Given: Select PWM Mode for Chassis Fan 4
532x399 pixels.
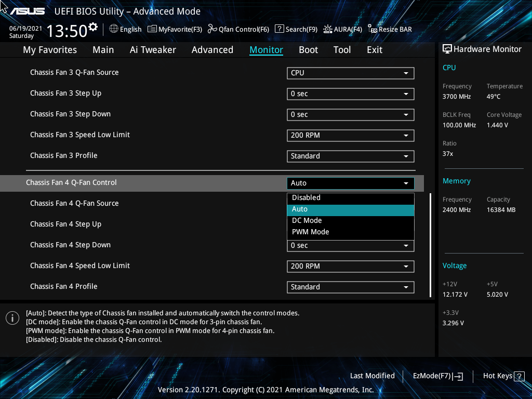Looking at the screenshot, I should (x=350, y=232).
